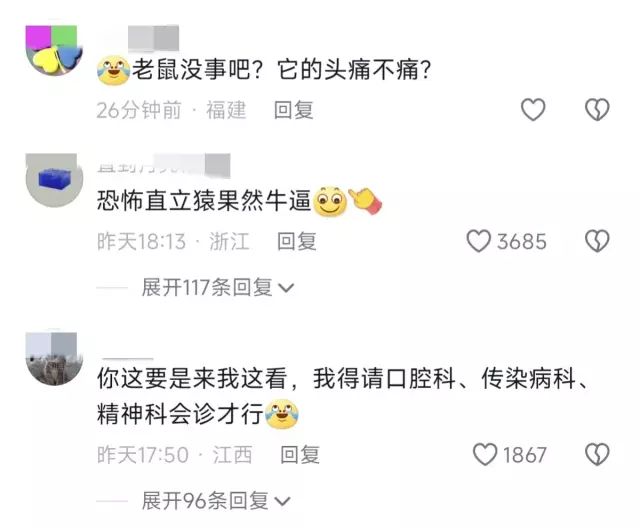Open the blue block avatar profile
Viewport: 640px width, 527px height.
pyautogui.click(x=54, y=180)
